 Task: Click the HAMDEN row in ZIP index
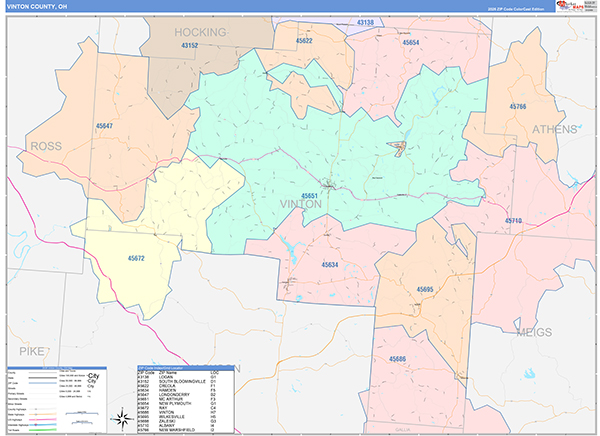[x=186, y=390]
